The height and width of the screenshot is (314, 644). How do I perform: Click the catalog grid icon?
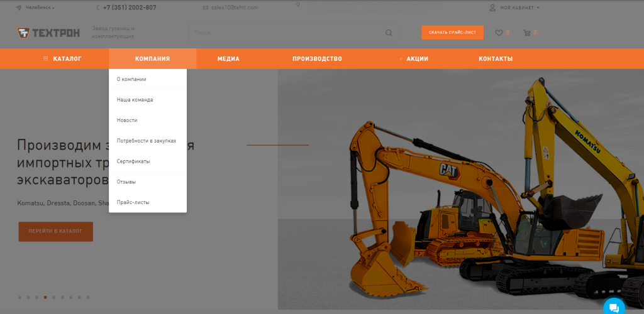point(45,59)
